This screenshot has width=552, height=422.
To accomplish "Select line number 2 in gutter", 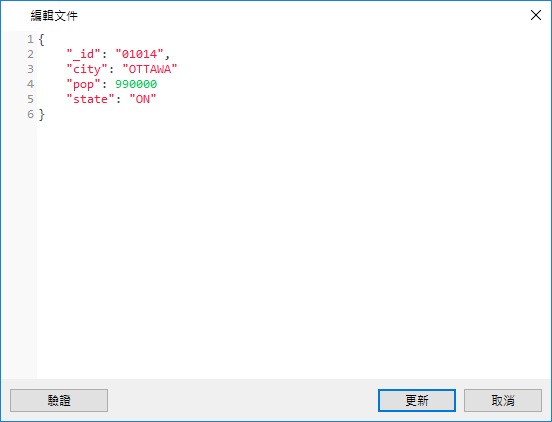I will [x=31, y=54].
